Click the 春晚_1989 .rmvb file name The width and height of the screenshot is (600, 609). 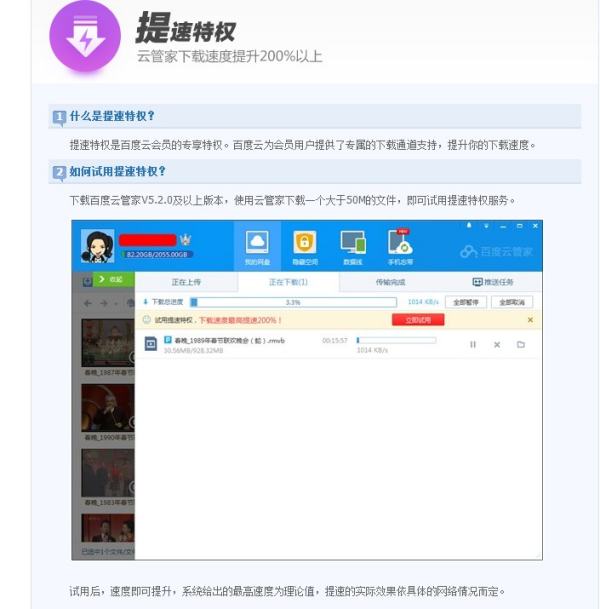click(229, 341)
